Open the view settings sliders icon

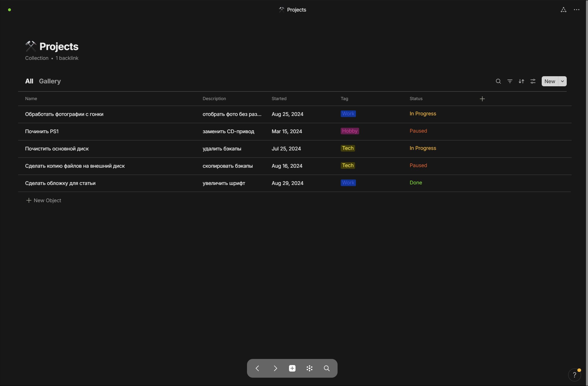tap(533, 81)
